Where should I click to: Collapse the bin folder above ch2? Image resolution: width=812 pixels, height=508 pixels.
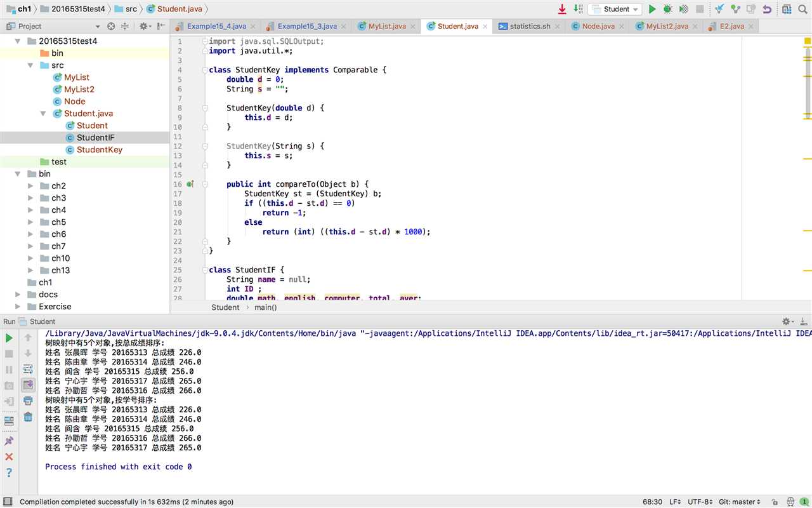pos(18,174)
